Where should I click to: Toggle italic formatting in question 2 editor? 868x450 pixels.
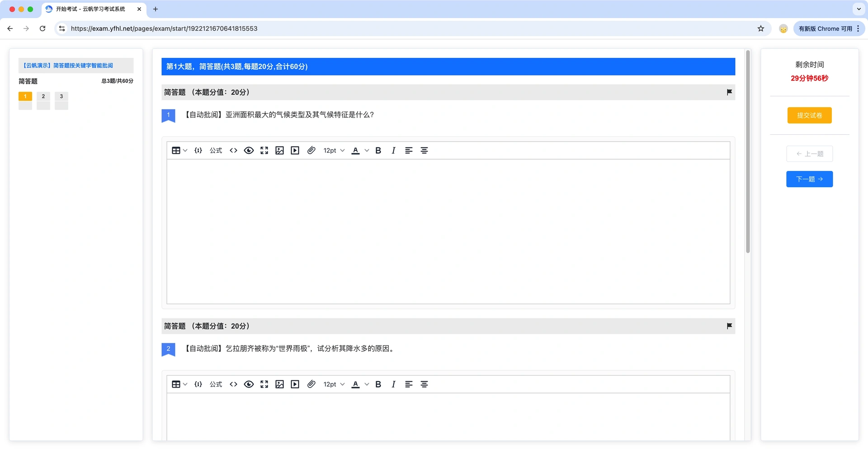pyautogui.click(x=393, y=384)
